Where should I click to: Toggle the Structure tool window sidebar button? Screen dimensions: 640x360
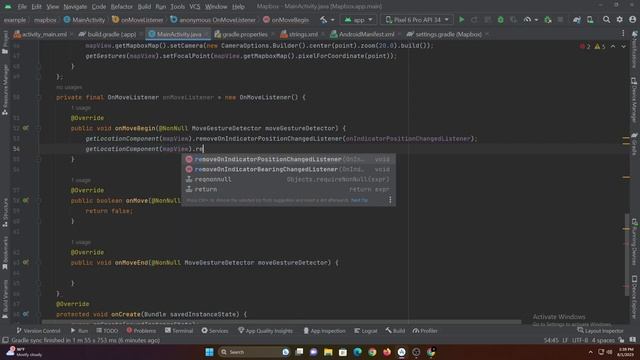5,212
